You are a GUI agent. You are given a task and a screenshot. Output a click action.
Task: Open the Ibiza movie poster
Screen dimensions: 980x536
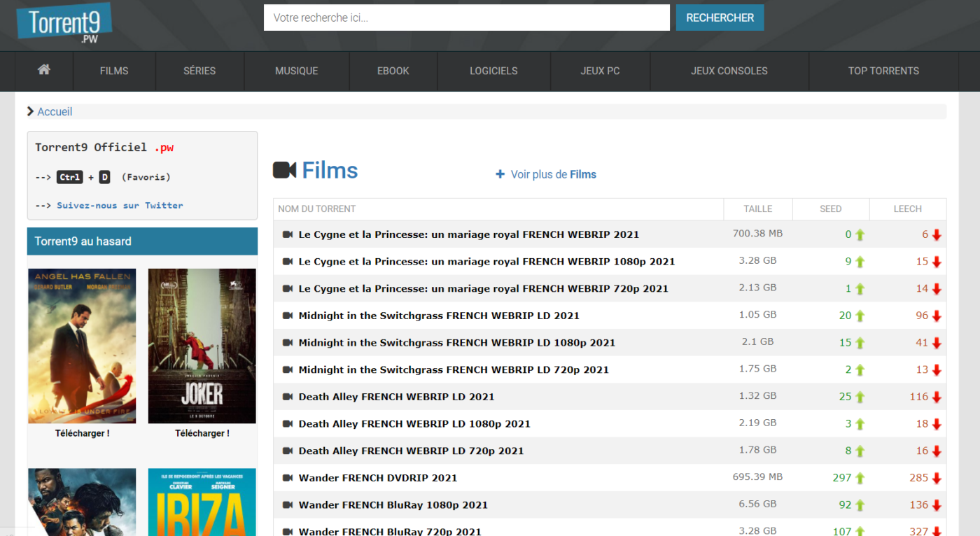(x=202, y=502)
